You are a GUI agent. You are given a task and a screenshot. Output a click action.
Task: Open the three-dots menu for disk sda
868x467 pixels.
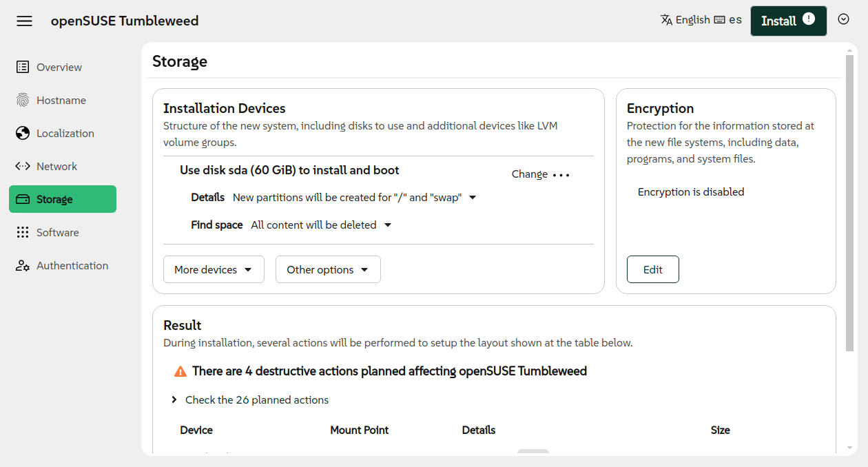click(x=561, y=175)
